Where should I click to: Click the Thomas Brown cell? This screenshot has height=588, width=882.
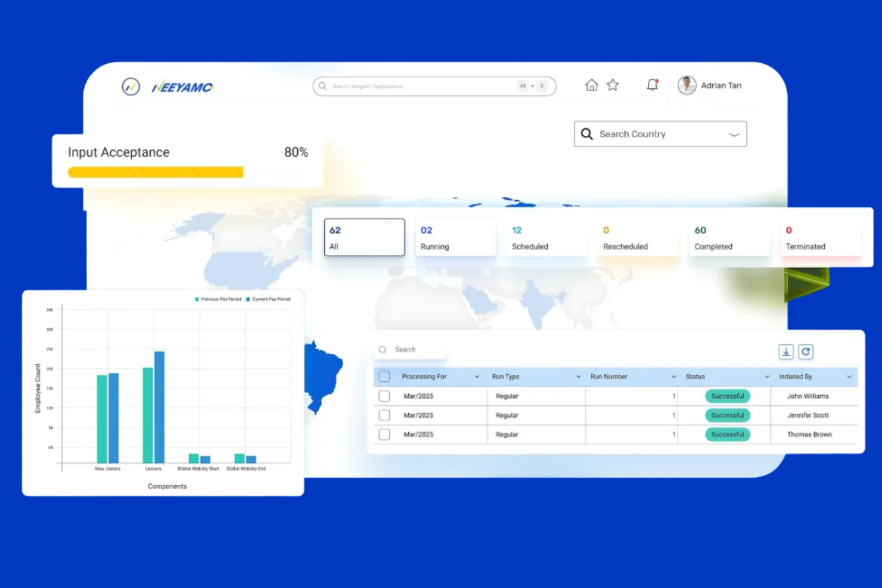(809, 434)
